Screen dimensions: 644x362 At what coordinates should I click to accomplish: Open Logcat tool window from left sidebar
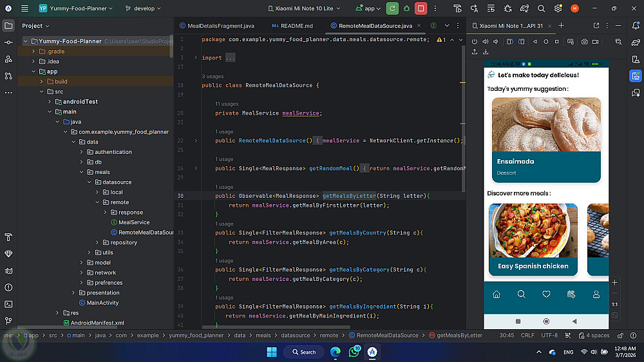tap(8, 271)
